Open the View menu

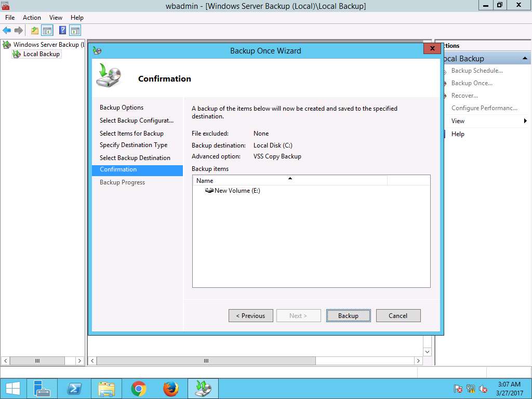[x=56, y=18]
